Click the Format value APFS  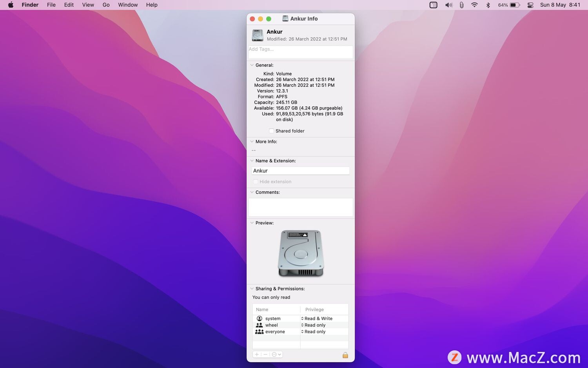tap(281, 97)
